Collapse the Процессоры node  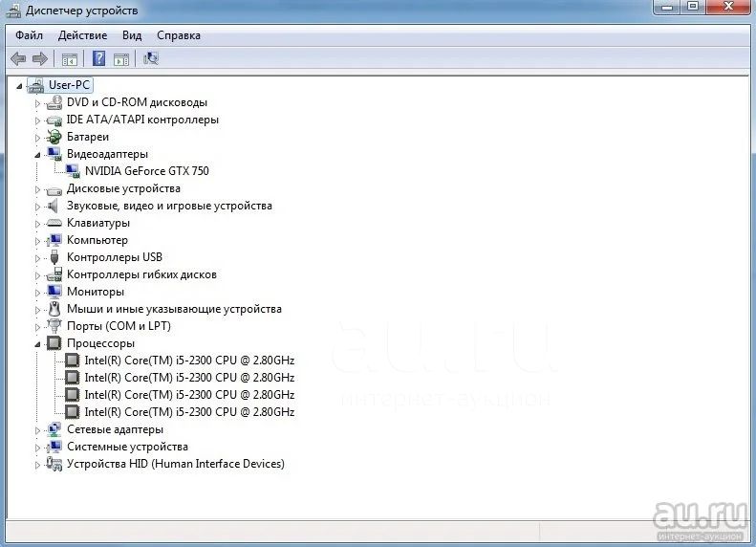(37, 344)
